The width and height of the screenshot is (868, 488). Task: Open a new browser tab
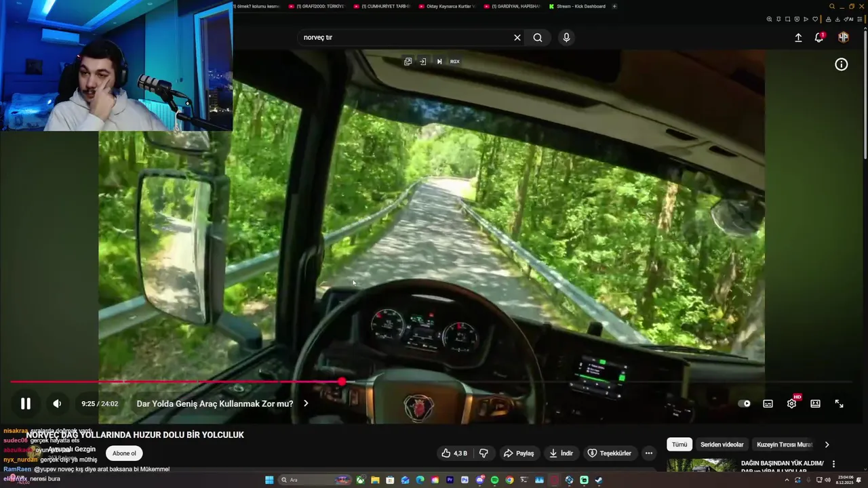tap(614, 6)
